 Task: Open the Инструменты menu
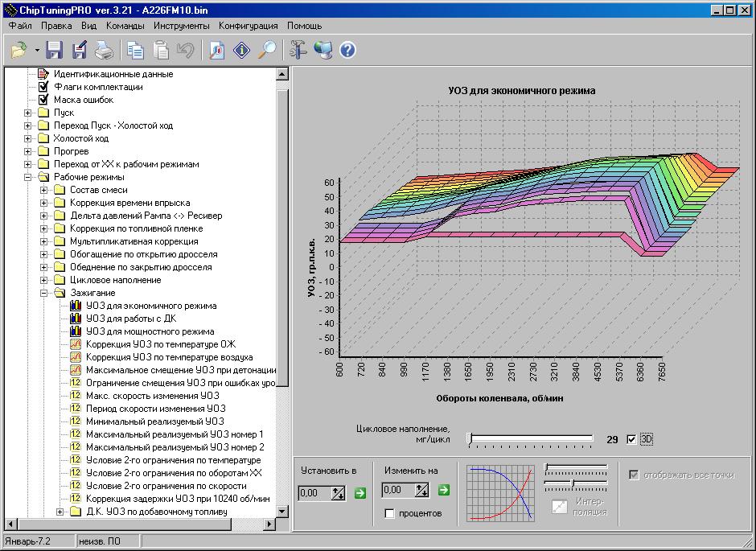181,26
